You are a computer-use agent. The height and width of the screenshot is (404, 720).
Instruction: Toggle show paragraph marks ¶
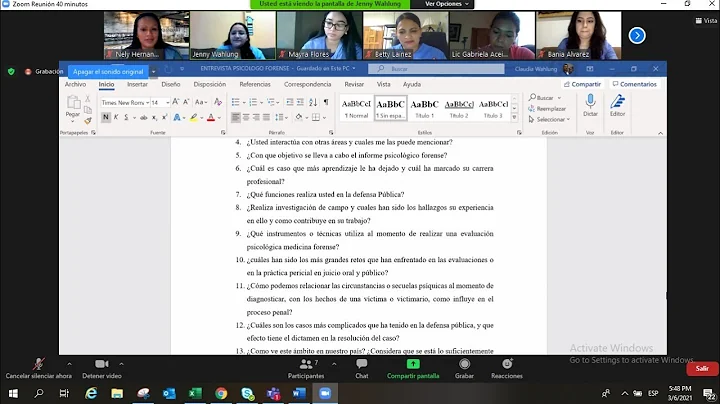coord(326,102)
